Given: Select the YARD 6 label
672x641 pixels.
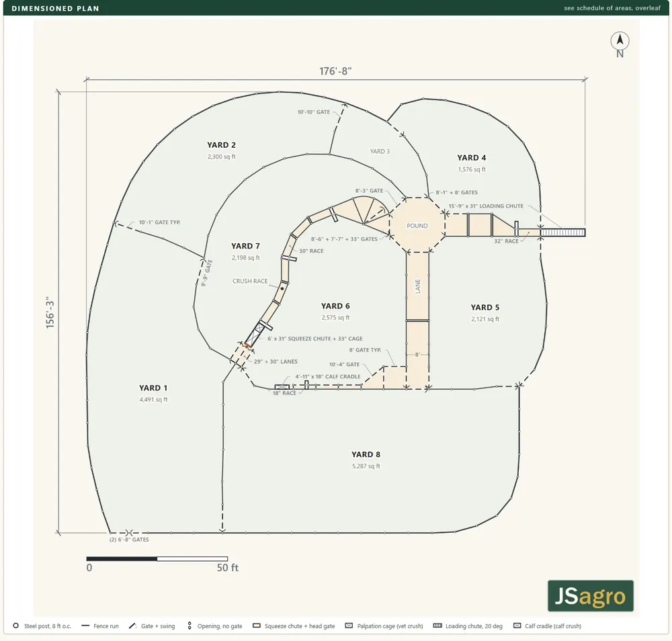Looking at the screenshot, I should tap(335, 306).
